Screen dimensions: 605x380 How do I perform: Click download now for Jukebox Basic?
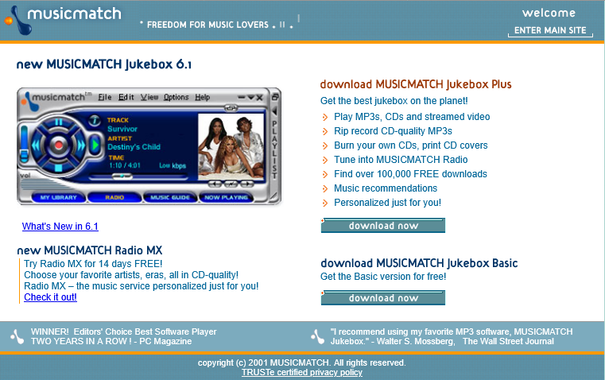tap(383, 297)
